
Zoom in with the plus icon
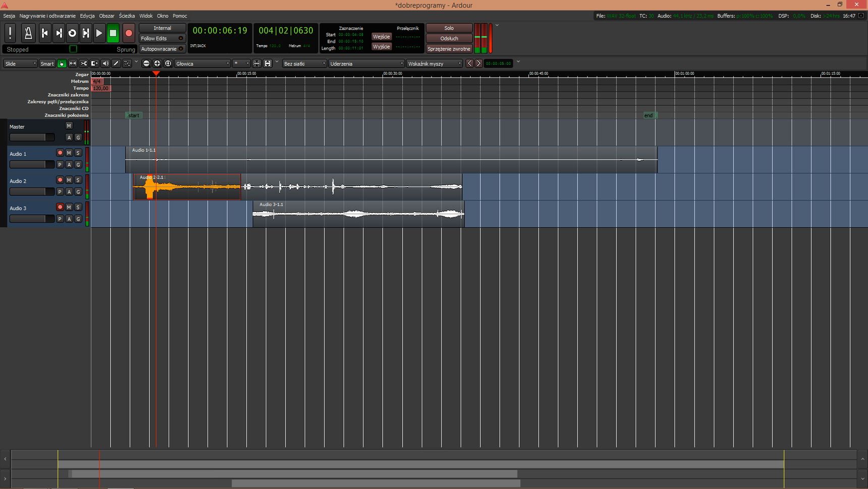point(157,64)
